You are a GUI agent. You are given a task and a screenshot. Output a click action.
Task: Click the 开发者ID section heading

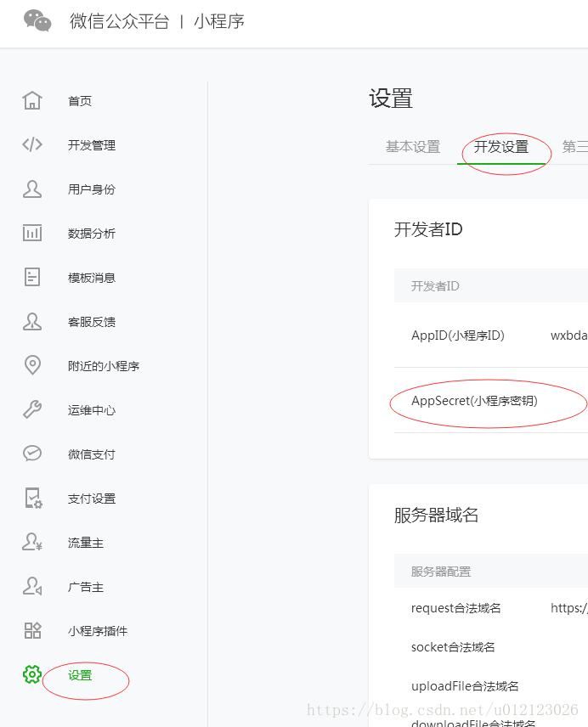pyautogui.click(x=428, y=229)
